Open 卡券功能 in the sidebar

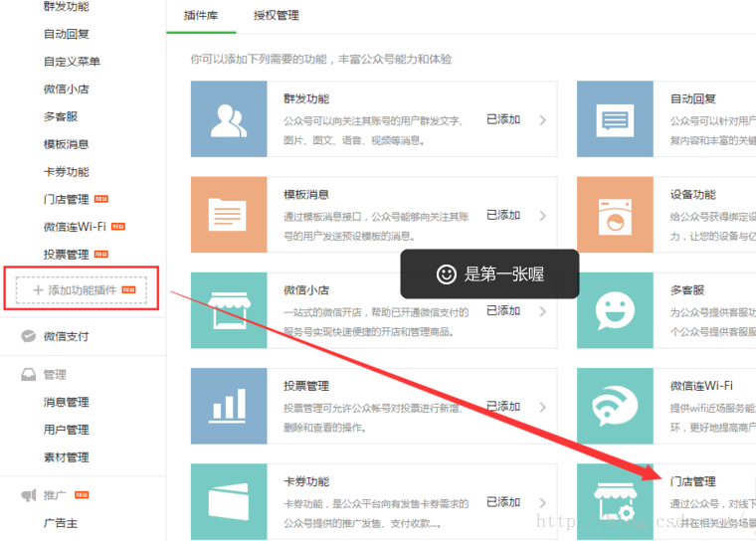pos(66,172)
